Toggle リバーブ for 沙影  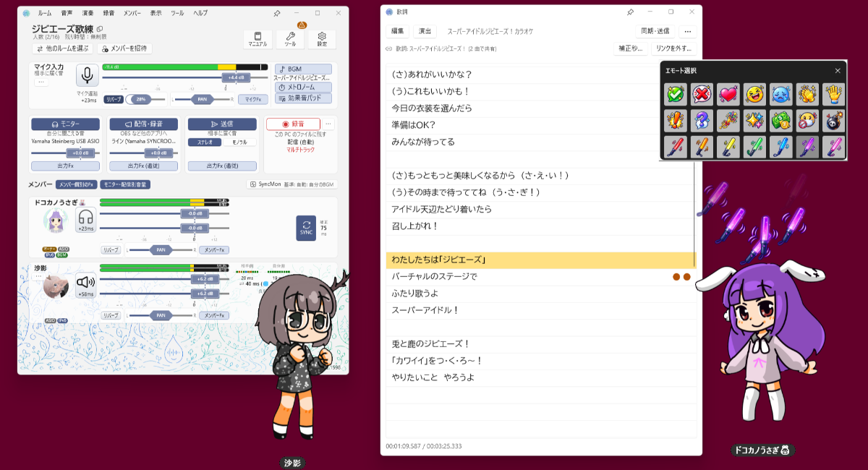(x=111, y=315)
